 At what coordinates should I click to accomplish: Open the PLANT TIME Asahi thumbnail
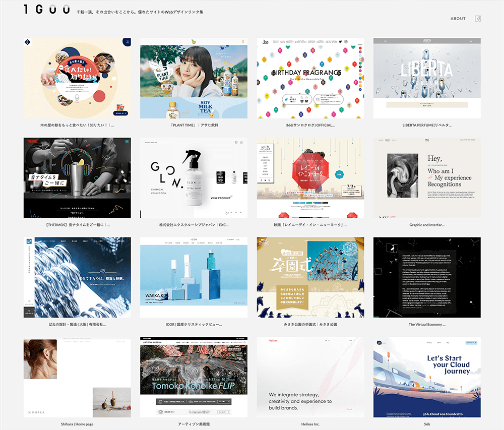coord(194,78)
